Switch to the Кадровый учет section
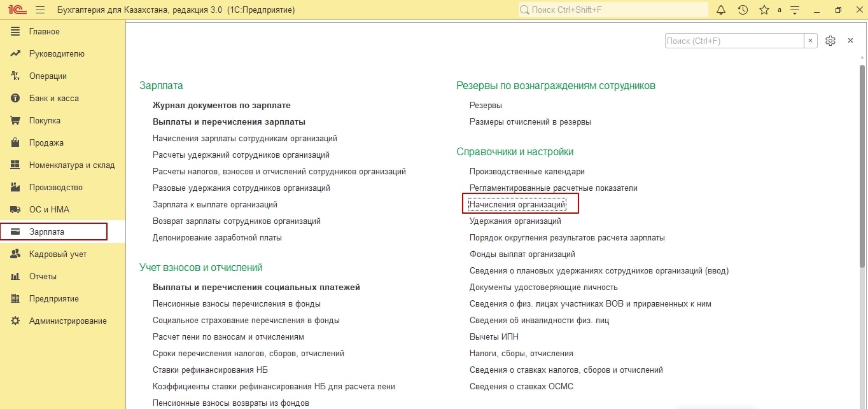Viewport: 868px width, 409px height. pyautogui.click(x=57, y=254)
